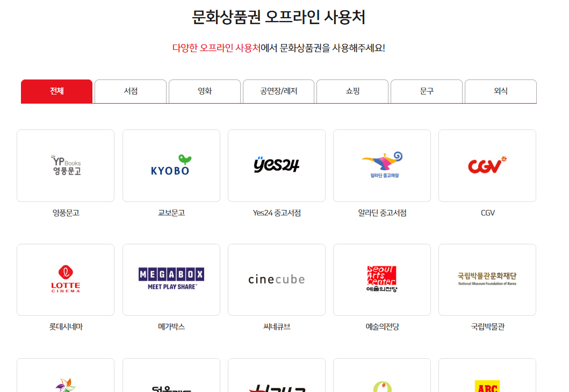Screen dimensions: 569x392
Task: Select the MEGABOX logo card
Action: [171, 280]
